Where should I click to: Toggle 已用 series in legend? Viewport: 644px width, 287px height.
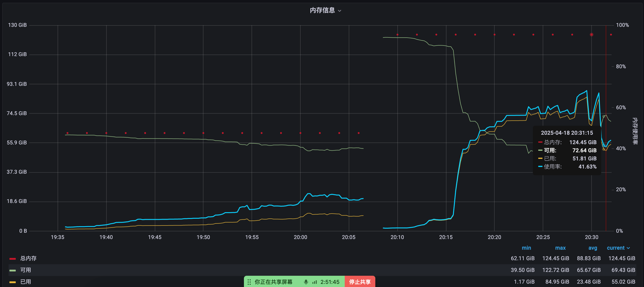tap(25, 282)
